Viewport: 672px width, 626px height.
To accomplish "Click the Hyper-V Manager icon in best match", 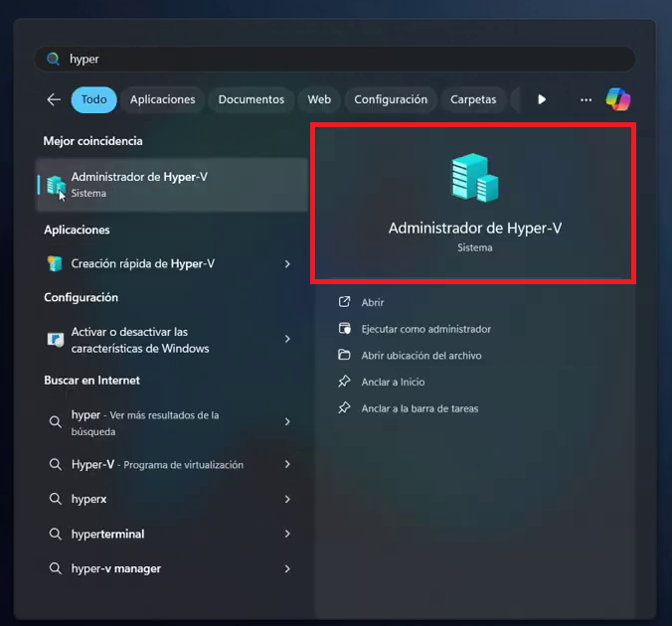I will point(56,185).
